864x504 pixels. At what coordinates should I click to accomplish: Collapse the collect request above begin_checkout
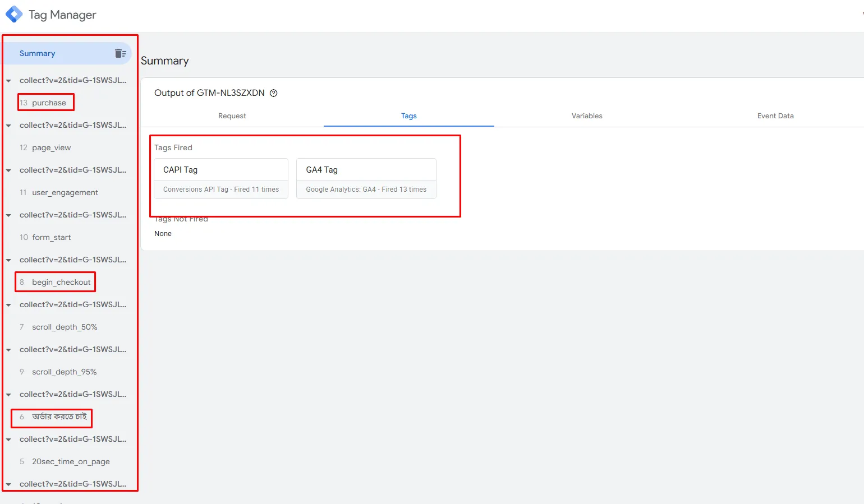tap(8, 260)
